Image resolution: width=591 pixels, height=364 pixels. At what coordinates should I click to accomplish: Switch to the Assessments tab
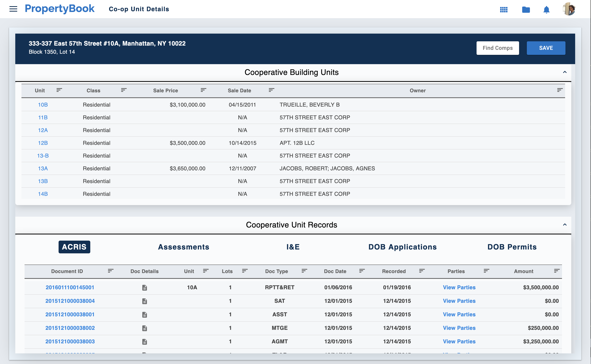184,247
